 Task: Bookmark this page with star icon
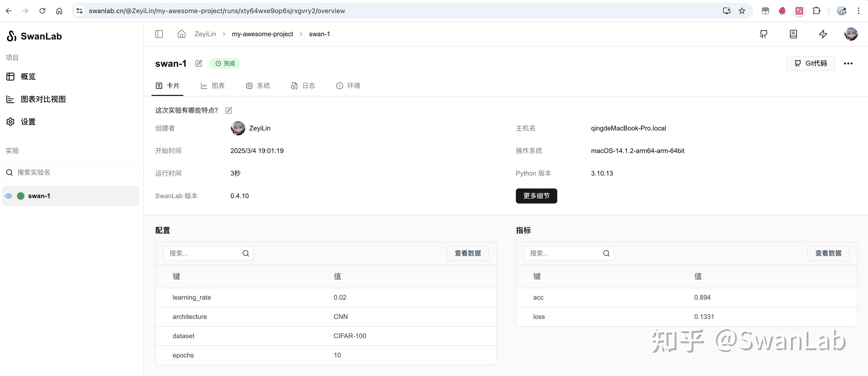pyautogui.click(x=742, y=11)
